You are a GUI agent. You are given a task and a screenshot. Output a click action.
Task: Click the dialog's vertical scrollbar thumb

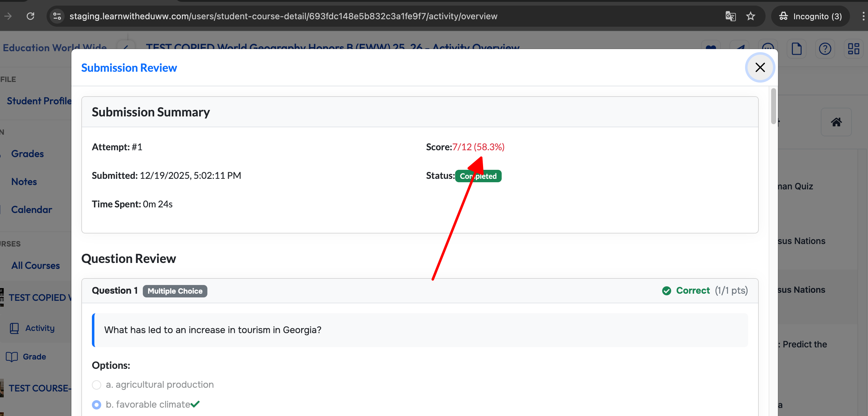pos(773,106)
